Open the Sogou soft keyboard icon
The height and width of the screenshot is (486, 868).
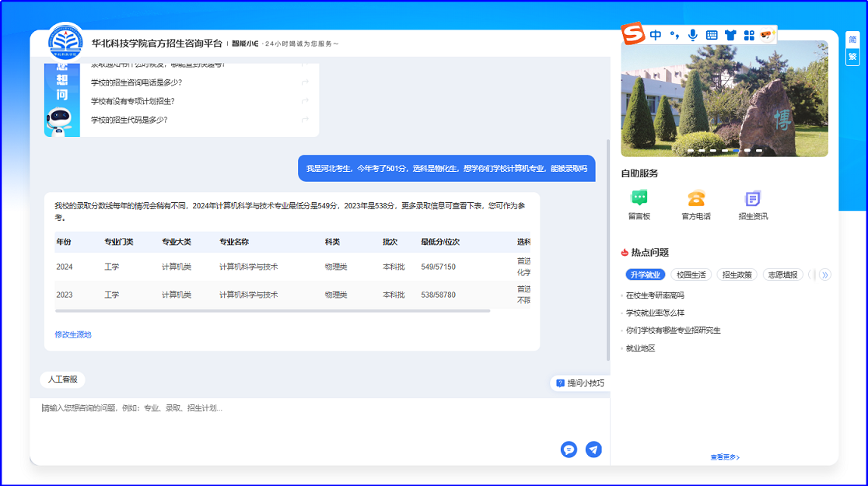(712, 35)
